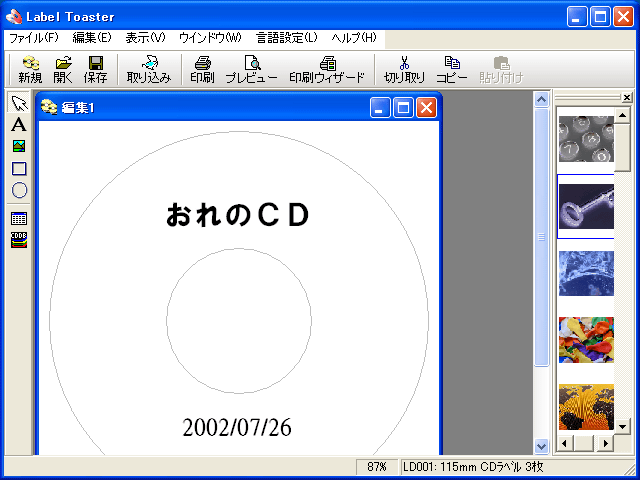Open the 言語設定(L) menu

tap(288, 38)
